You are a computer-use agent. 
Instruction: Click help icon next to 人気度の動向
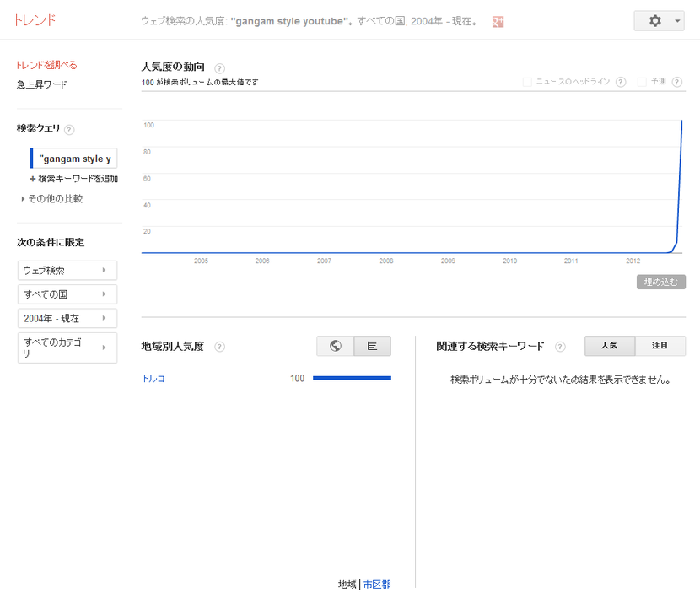219,68
